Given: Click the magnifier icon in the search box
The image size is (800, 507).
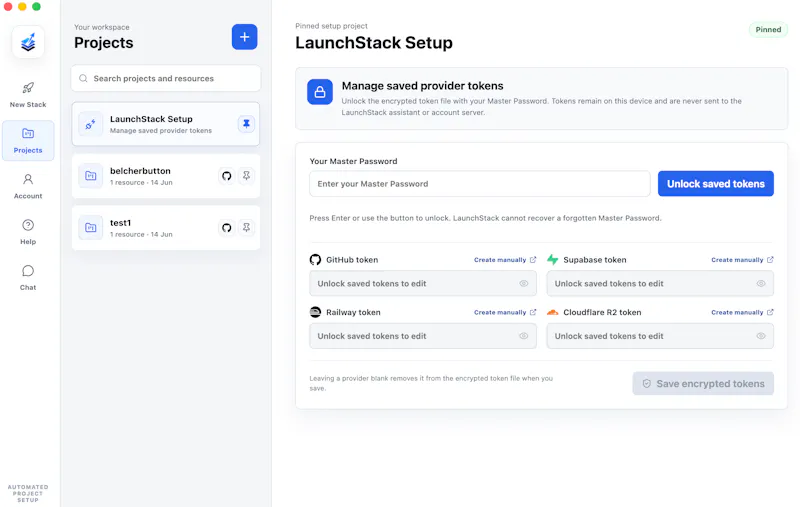Looking at the screenshot, I should tap(83, 79).
